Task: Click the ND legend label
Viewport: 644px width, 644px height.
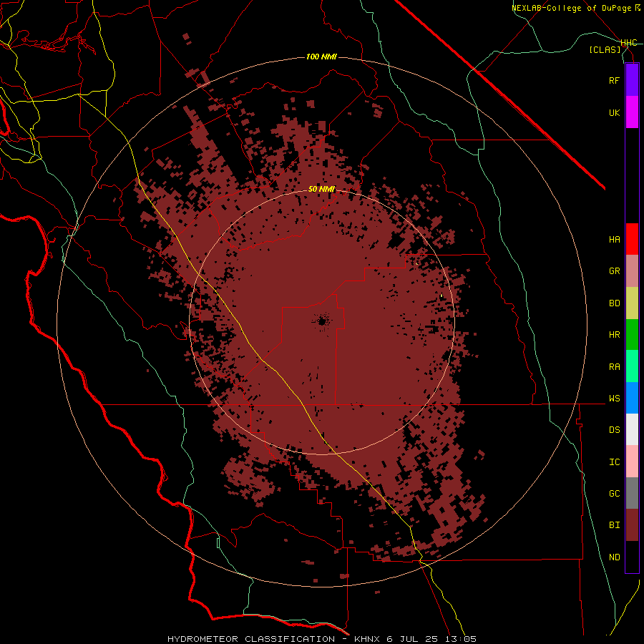Action: [615, 557]
